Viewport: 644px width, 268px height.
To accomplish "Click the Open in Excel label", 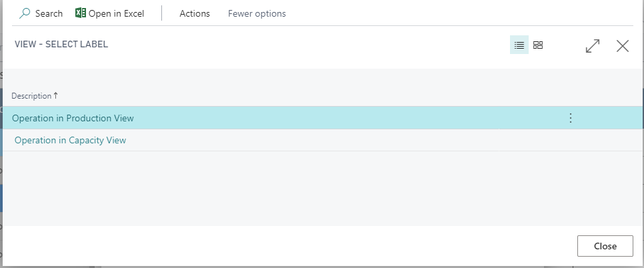I will pyautogui.click(x=116, y=13).
